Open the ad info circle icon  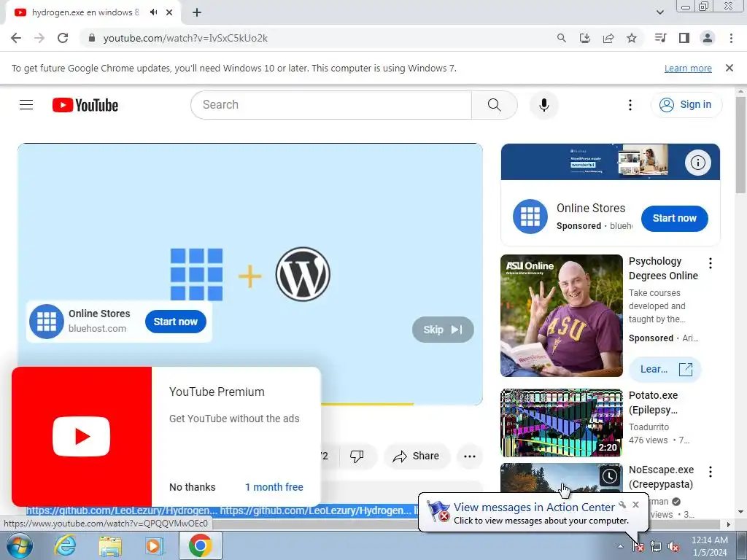click(x=698, y=163)
